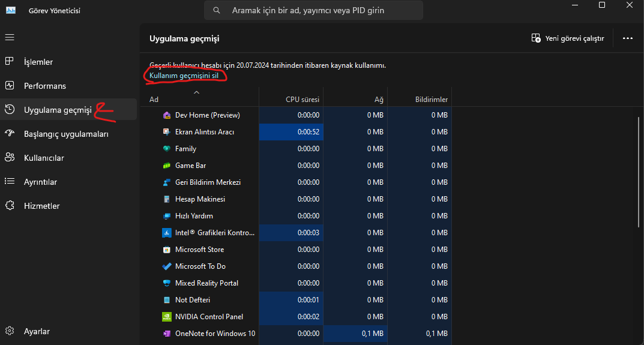Viewport: 644px width, 345px height.
Task: Click the Yeni görevi çalıştır icon
Action: 535,38
